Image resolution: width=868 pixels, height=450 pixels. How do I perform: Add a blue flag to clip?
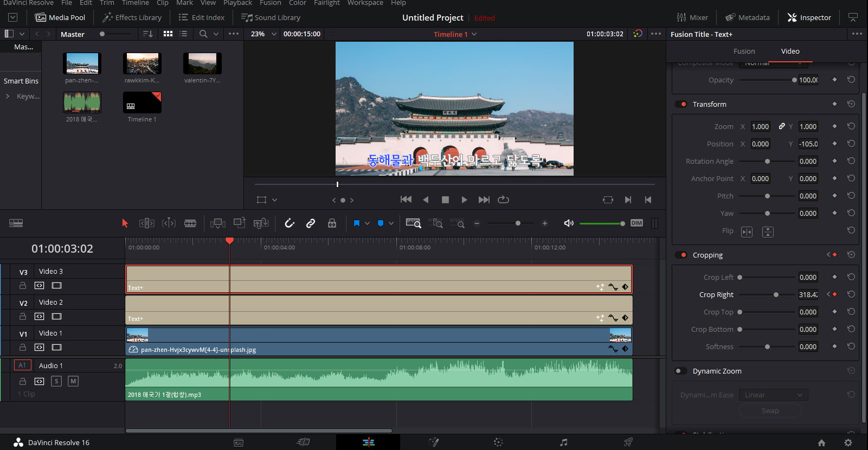coord(357,223)
